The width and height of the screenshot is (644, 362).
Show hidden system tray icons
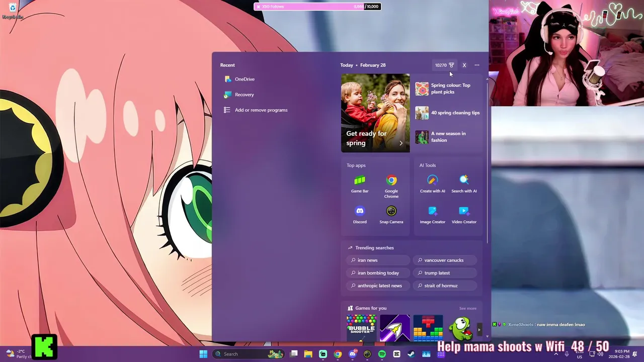[x=556, y=354]
